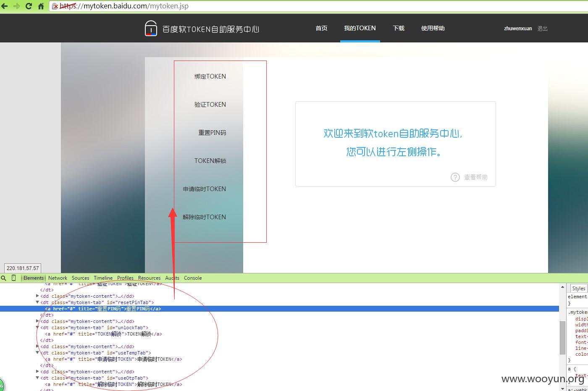Click the zhuwenxuan username link
The image size is (588, 391).
[x=518, y=29]
